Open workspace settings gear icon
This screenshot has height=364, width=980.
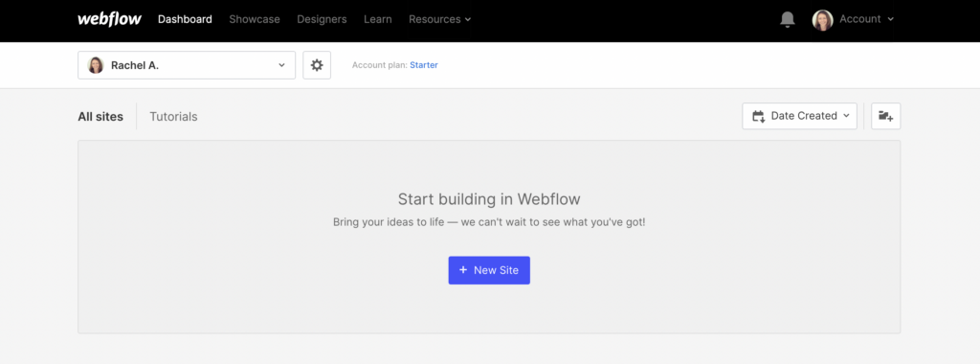pos(317,65)
